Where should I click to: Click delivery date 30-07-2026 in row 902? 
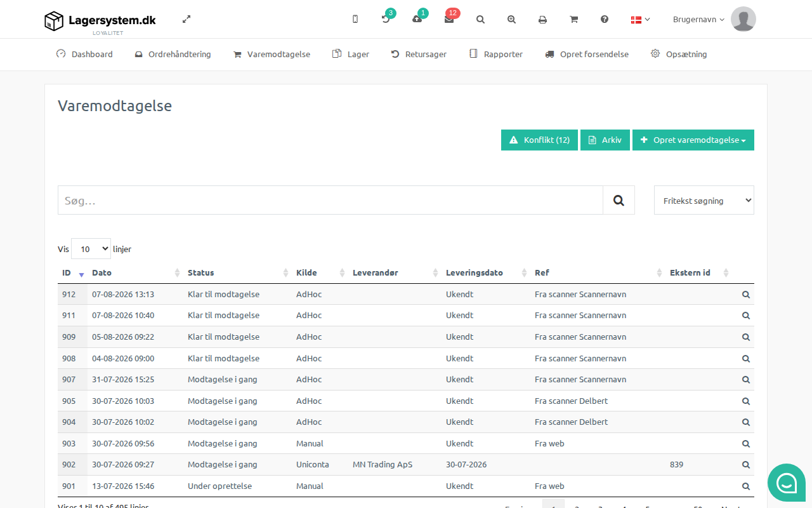coord(466,465)
